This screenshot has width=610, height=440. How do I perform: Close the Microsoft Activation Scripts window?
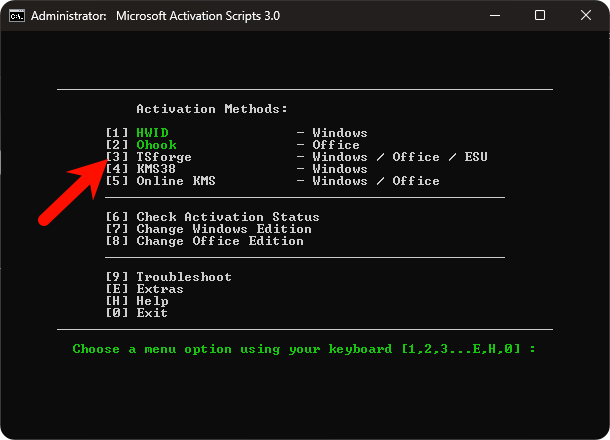click(585, 16)
